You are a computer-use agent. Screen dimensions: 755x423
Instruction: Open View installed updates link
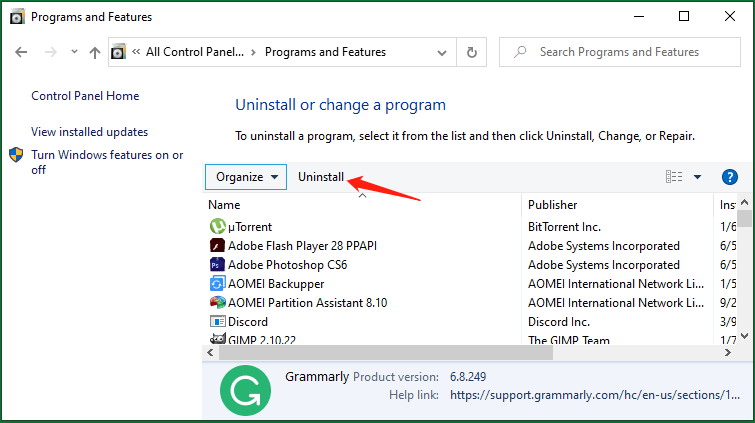(89, 132)
